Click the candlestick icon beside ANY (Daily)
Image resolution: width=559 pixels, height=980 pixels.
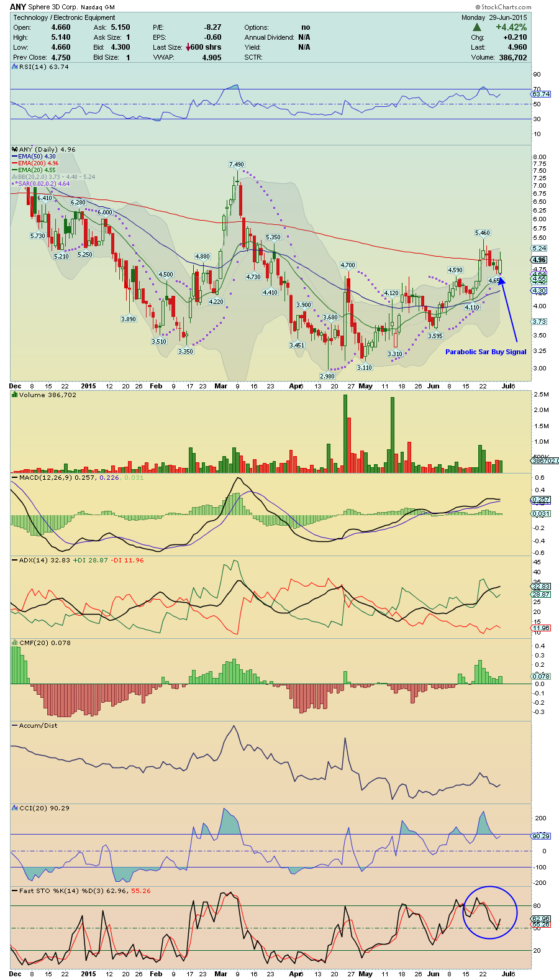[15, 150]
